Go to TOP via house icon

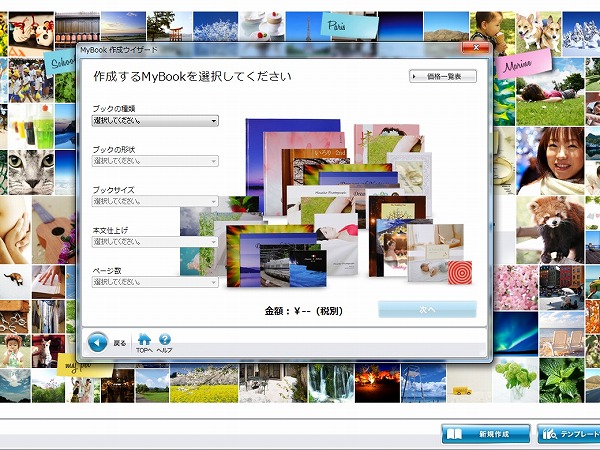(144, 342)
